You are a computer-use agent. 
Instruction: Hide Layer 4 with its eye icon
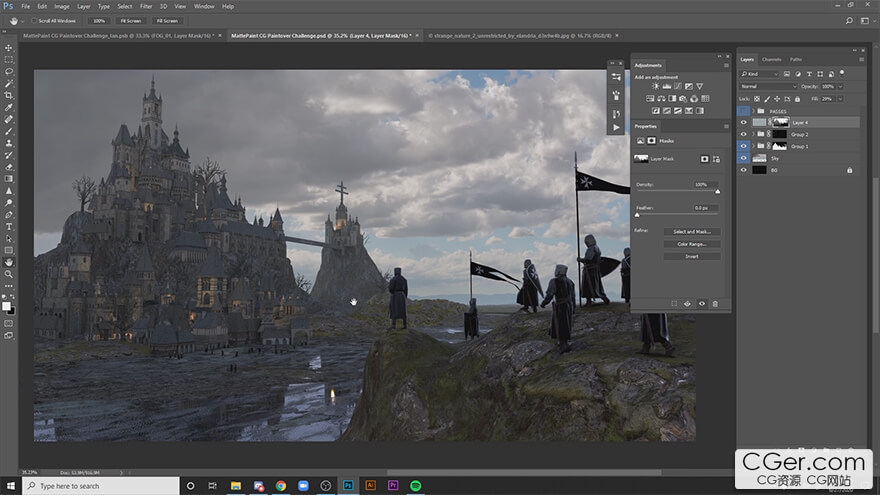pos(744,122)
